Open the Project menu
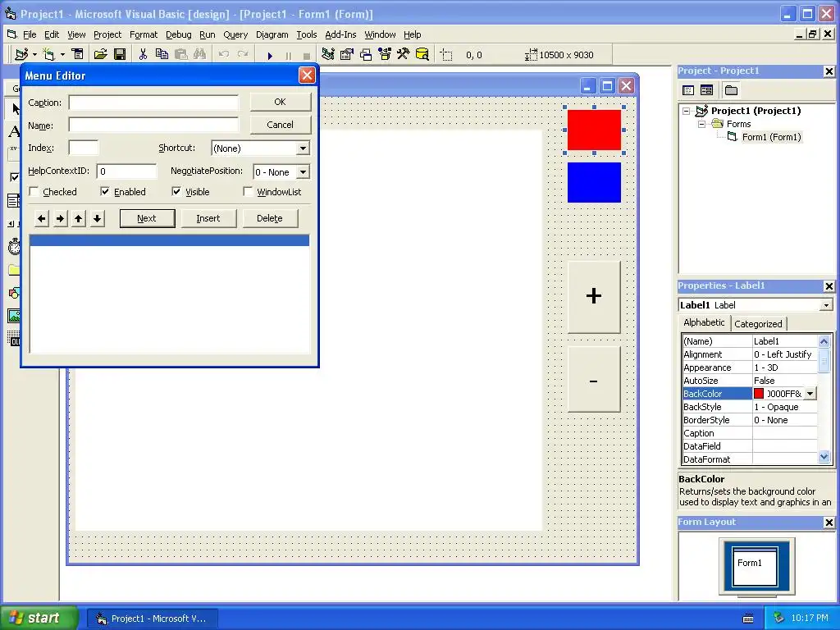Screen dimensions: 840x630 pos(107,34)
